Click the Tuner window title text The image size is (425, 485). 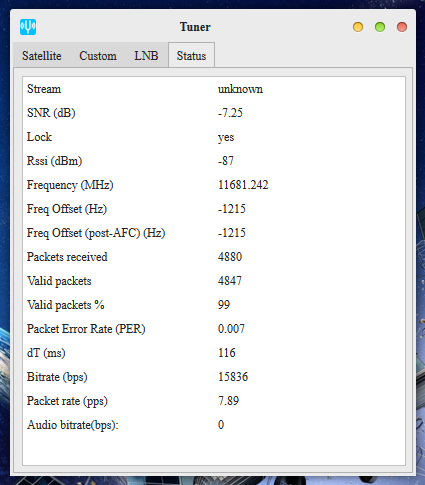(195, 27)
